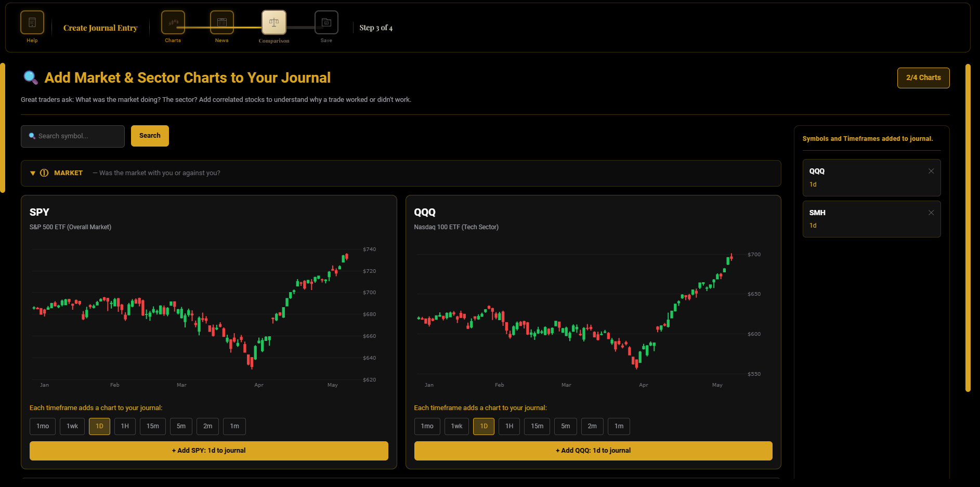Click S&P 500 ETF (Overall Market) subtitle

pos(71,227)
